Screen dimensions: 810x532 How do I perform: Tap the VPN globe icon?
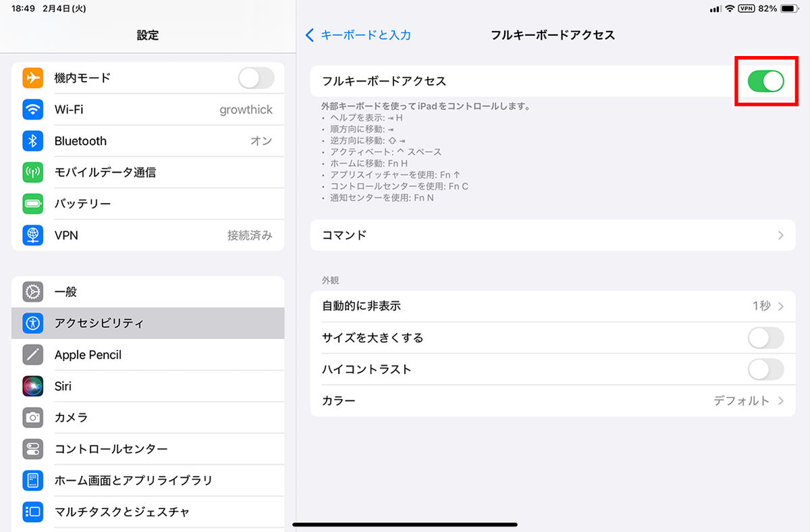click(32, 235)
